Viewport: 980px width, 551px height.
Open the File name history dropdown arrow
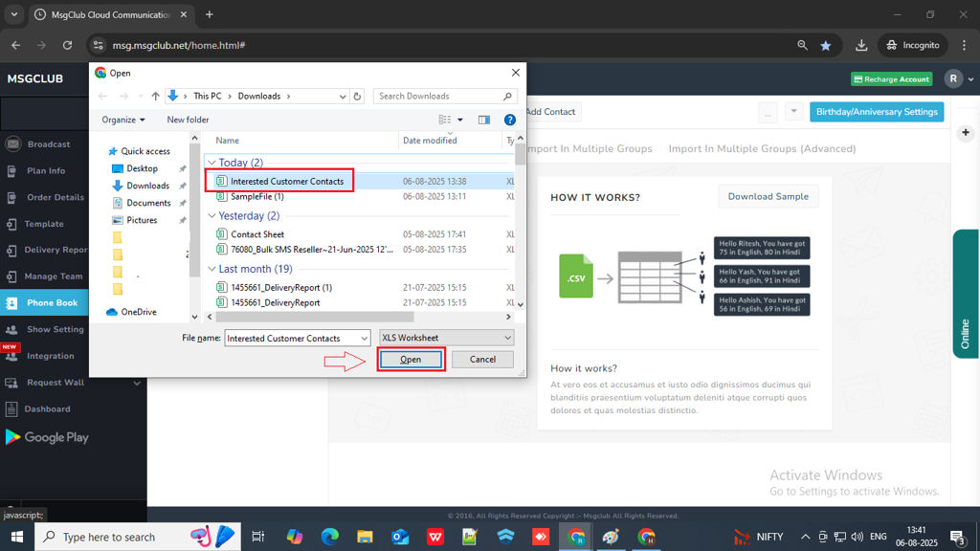[364, 338]
